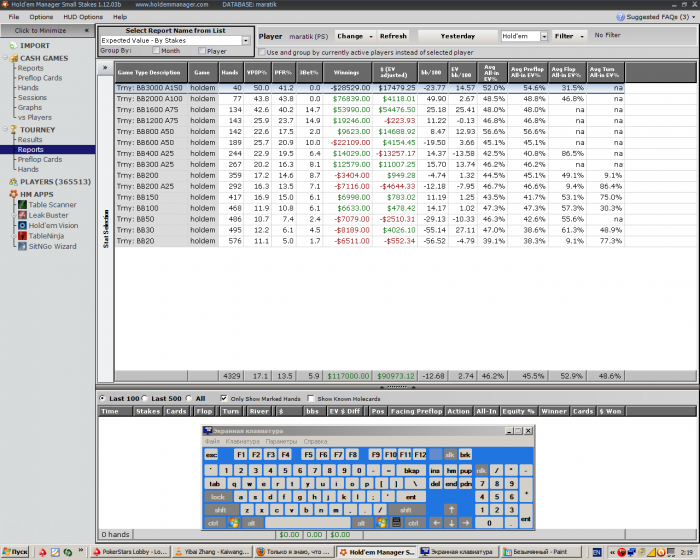Viewport: 700px width, 560px height.
Task: Open the HUD Options menu
Action: 83,17
